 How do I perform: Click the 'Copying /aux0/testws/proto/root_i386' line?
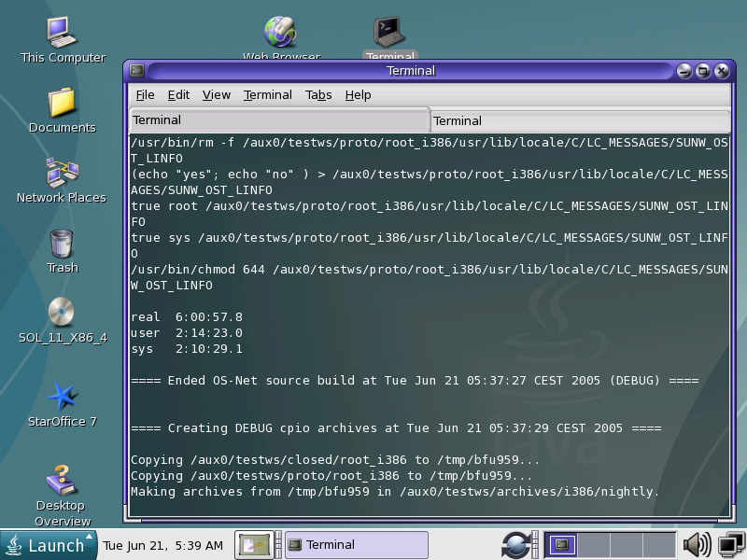tap(331, 476)
